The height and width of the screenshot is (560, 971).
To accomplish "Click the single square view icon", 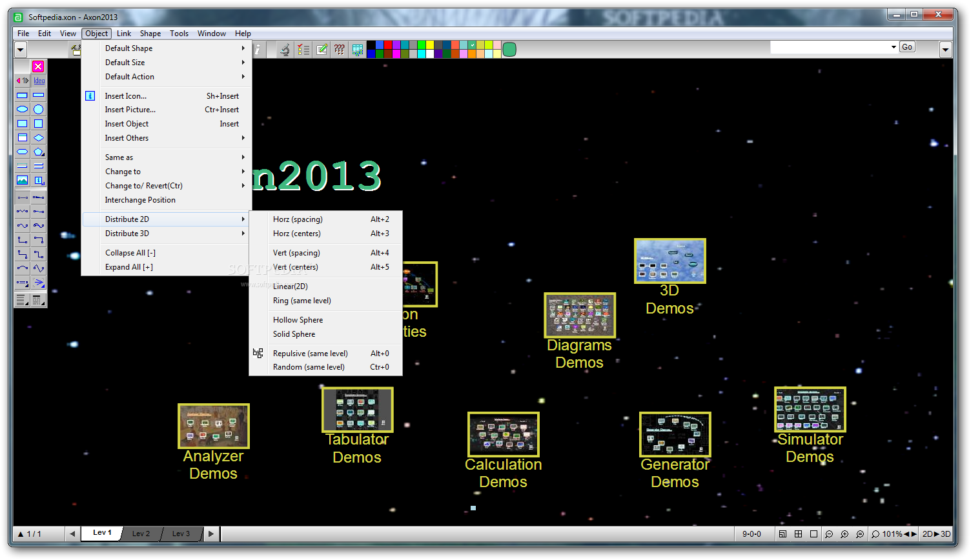I will tap(813, 534).
